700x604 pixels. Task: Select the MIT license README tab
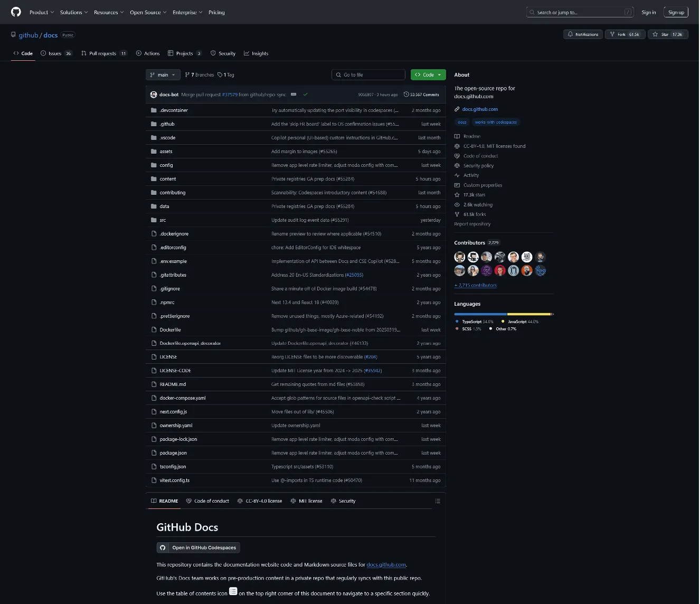pos(307,501)
